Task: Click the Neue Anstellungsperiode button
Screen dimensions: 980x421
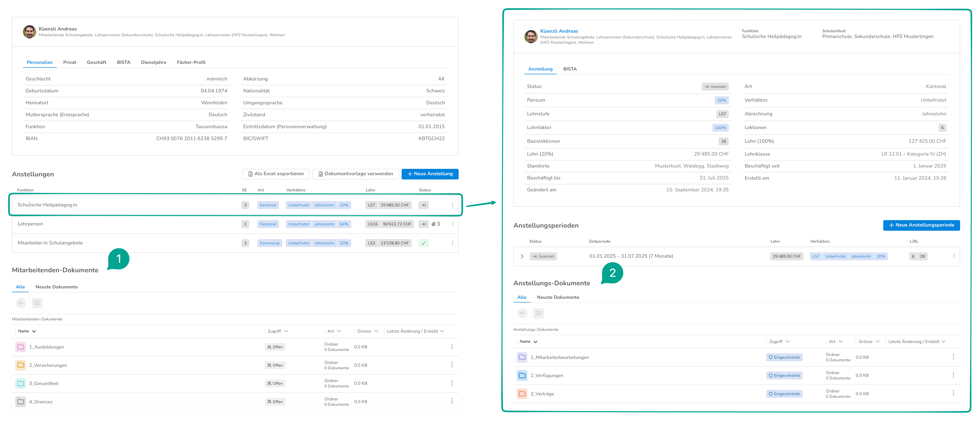Action: pyautogui.click(x=921, y=225)
